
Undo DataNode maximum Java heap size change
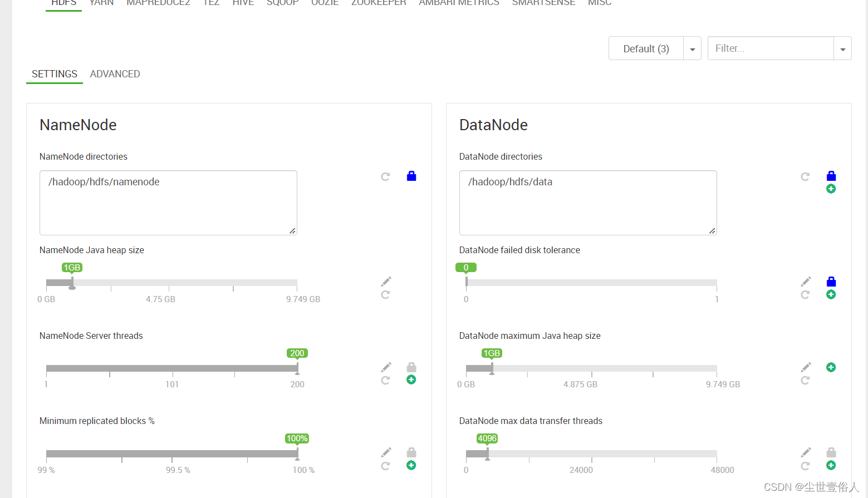point(805,380)
